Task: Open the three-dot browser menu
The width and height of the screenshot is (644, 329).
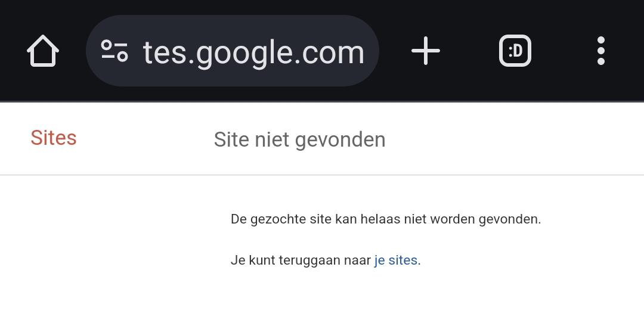Action: (601, 51)
